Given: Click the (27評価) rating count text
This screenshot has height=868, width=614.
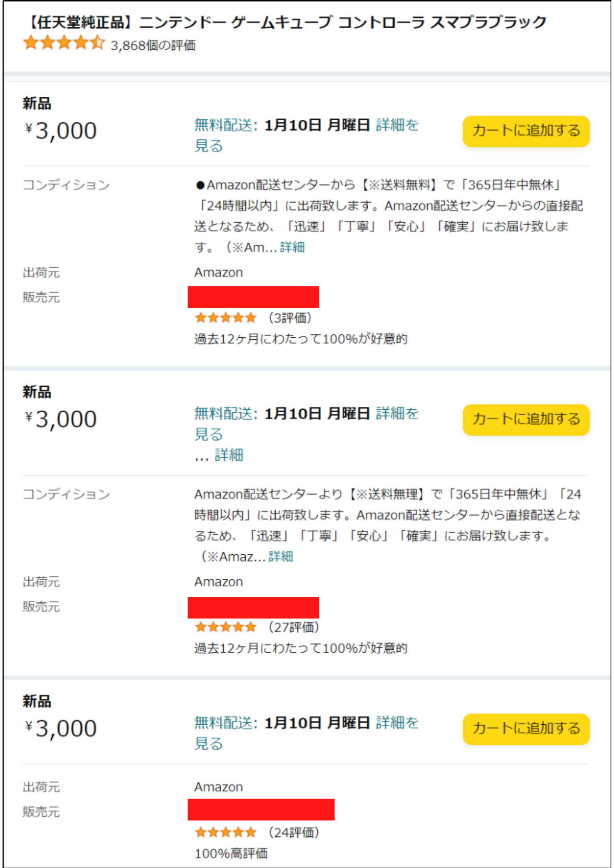Looking at the screenshot, I should (x=294, y=627).
